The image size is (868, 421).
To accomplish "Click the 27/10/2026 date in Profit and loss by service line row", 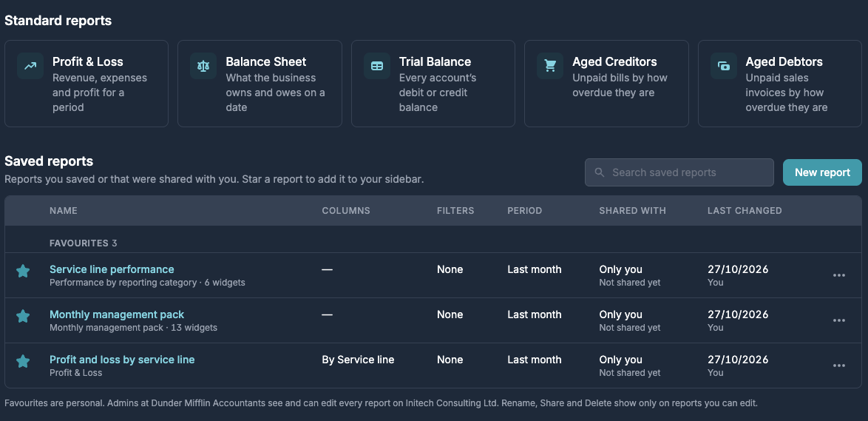I will tap(738, 360).
